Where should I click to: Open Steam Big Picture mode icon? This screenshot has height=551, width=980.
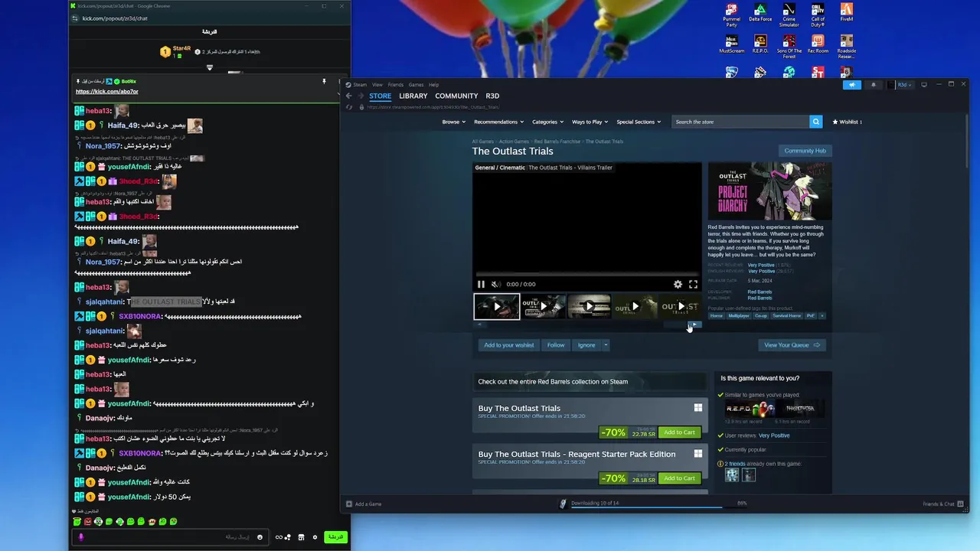pos(924,84)
